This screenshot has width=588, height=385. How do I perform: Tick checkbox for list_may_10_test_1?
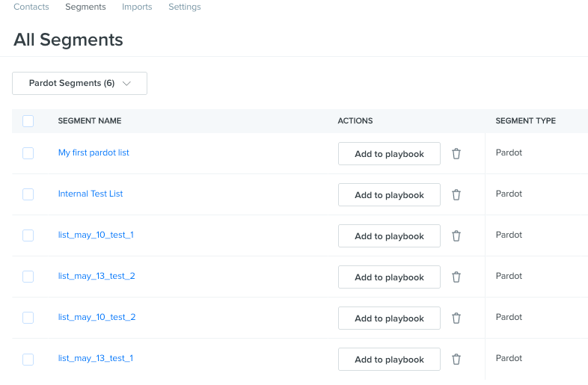pos(28,235)
